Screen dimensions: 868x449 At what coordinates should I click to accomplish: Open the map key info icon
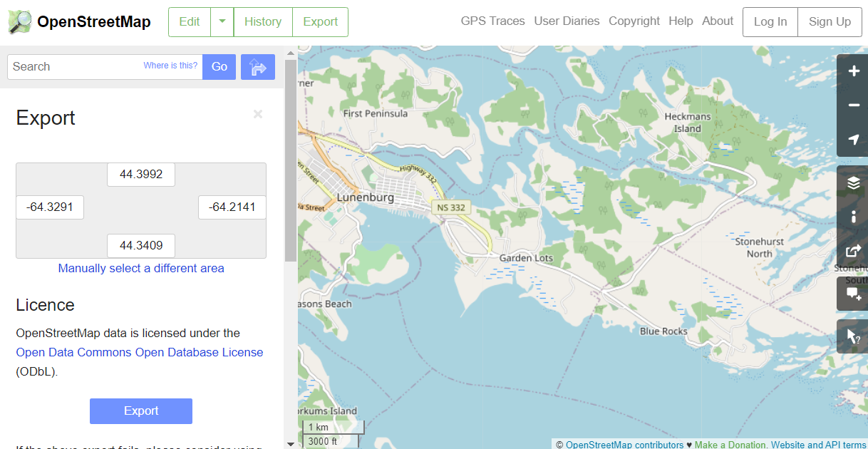click(853, 217)
